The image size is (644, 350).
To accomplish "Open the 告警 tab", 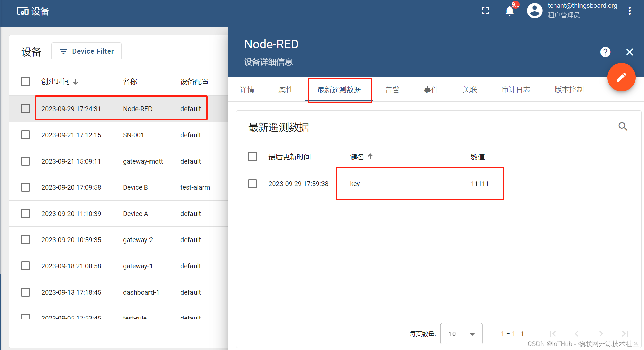I will click(x=392, y=89).
